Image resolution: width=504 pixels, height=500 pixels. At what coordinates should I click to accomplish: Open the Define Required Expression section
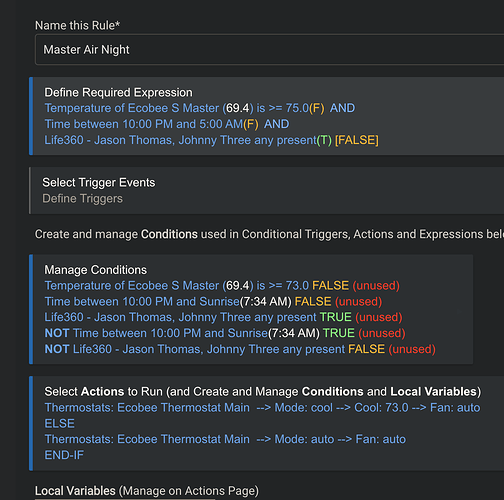(118, 92)
